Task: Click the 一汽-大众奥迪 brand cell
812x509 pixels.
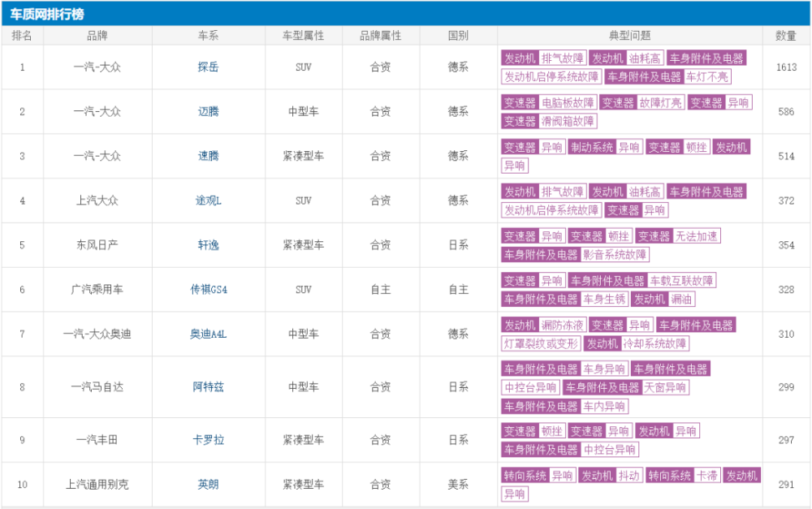Action: click(x=97, y=334)
